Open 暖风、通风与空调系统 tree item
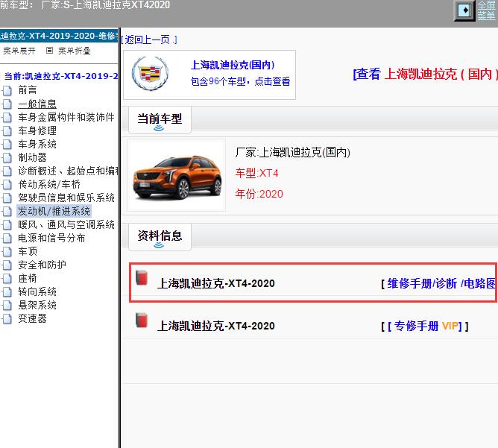 tap(66, 225)
